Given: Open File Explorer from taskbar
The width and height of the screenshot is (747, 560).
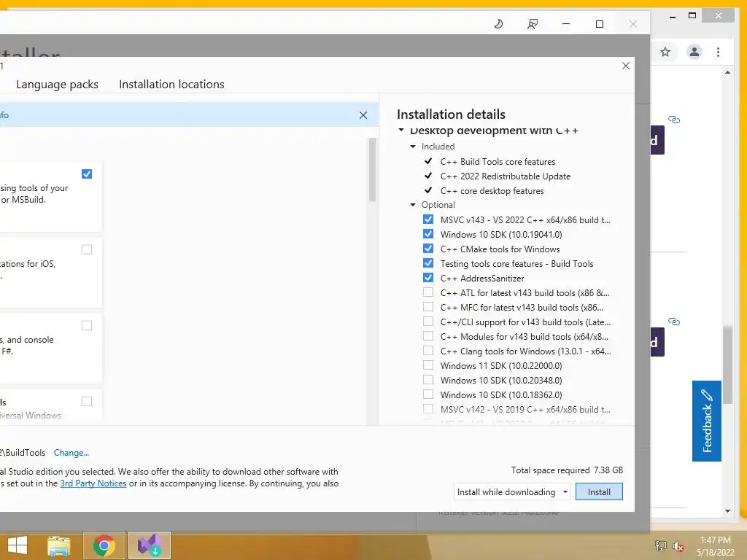Looking at the screenshot, I should (x=58, y=545).
